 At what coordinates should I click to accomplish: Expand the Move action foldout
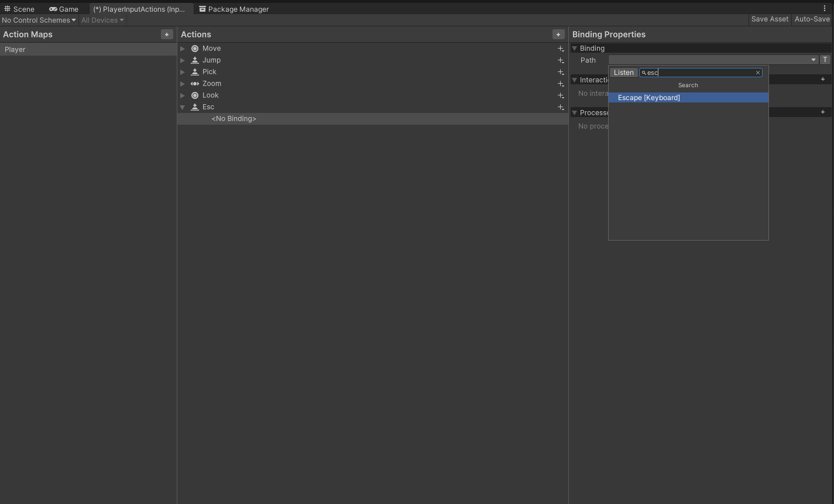pyautogui.click(x=183, y=49)
